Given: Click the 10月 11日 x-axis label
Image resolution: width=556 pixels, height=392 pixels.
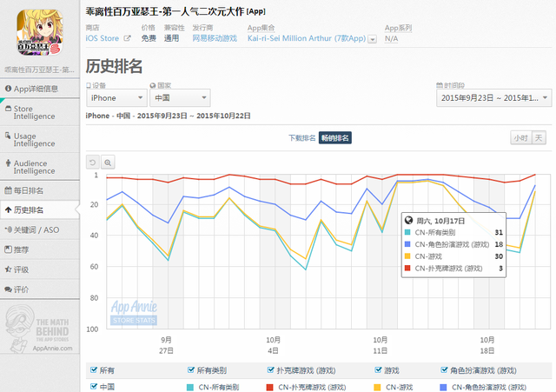Looking at the screenshot, I should (381, 345).
